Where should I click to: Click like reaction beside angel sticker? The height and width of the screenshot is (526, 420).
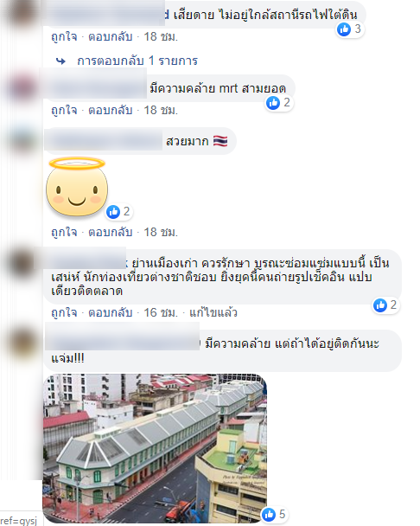[118, 212]
